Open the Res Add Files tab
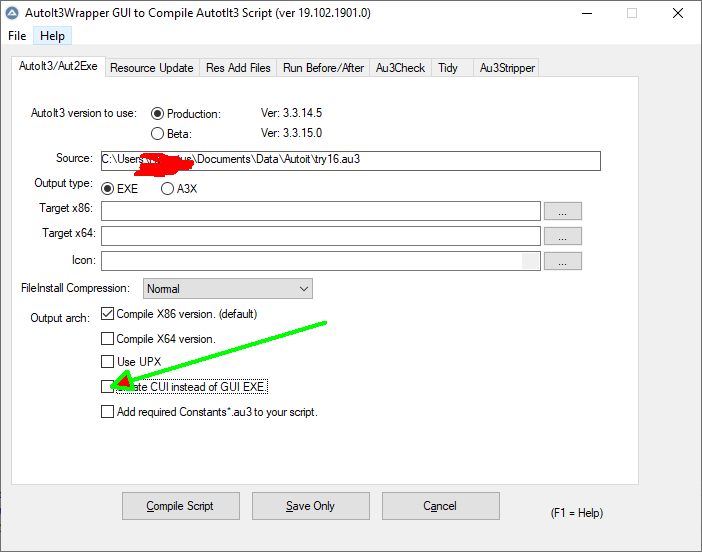The width and height of the screenshot is (702, 552). click(238, 68)
